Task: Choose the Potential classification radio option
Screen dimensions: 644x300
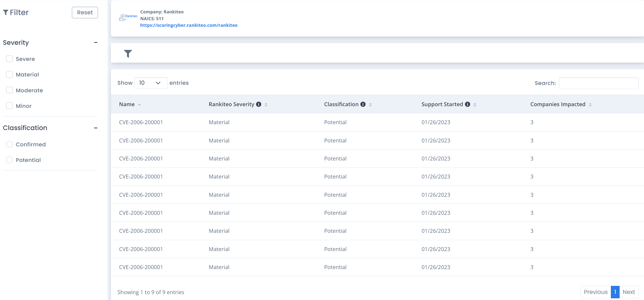Action: (10, 160)
